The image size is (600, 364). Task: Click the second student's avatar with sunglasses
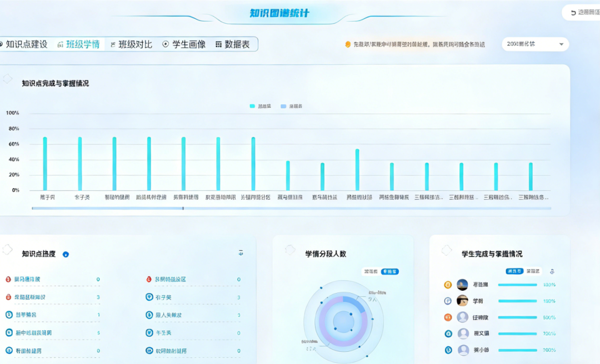pos(462,301)
